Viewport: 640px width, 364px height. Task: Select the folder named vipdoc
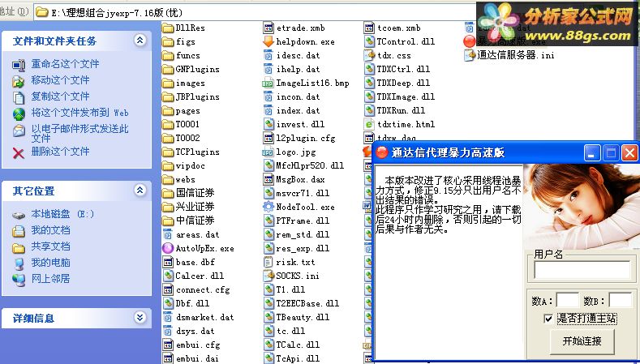pyautogui.click(x=190, y=165)
